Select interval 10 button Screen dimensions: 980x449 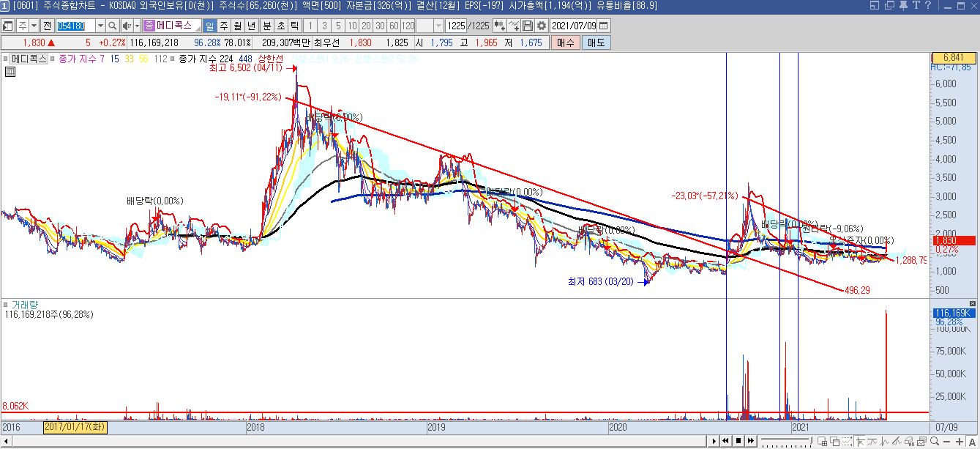[352, 26]
